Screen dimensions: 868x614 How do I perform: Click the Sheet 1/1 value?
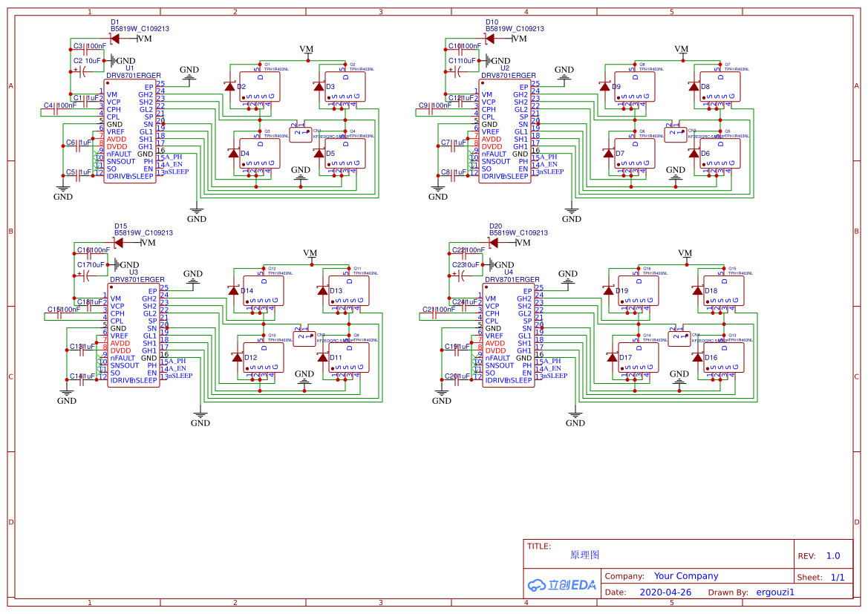[x=837, y=577]
